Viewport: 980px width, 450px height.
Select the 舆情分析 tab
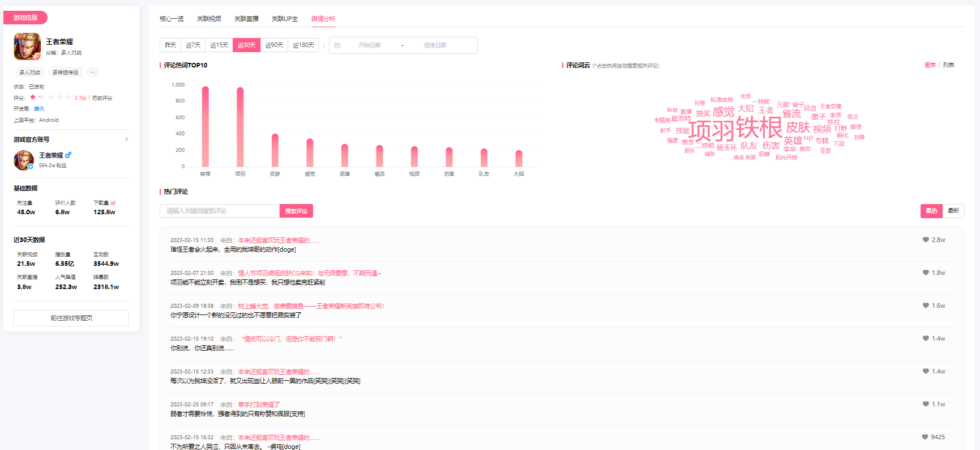tap(323, 19)
